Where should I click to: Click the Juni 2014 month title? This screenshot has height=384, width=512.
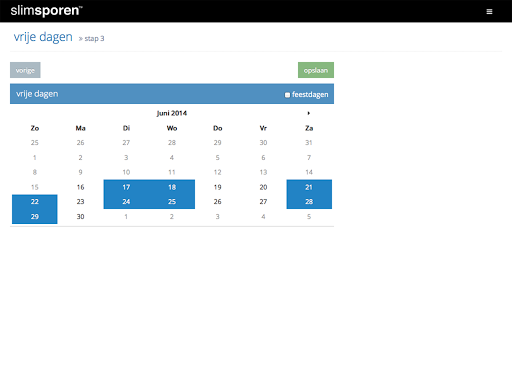(172, 113)
